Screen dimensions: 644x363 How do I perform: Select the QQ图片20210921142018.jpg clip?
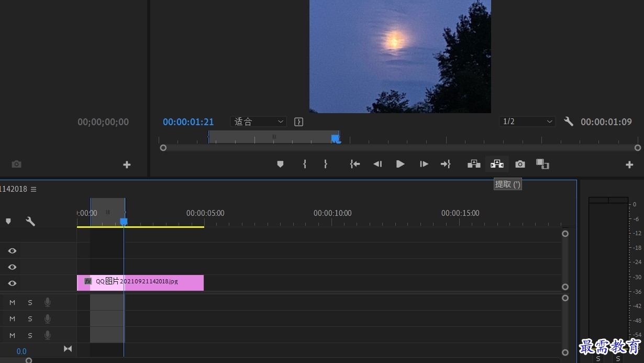pyautogui.click(x=140, y=283)
